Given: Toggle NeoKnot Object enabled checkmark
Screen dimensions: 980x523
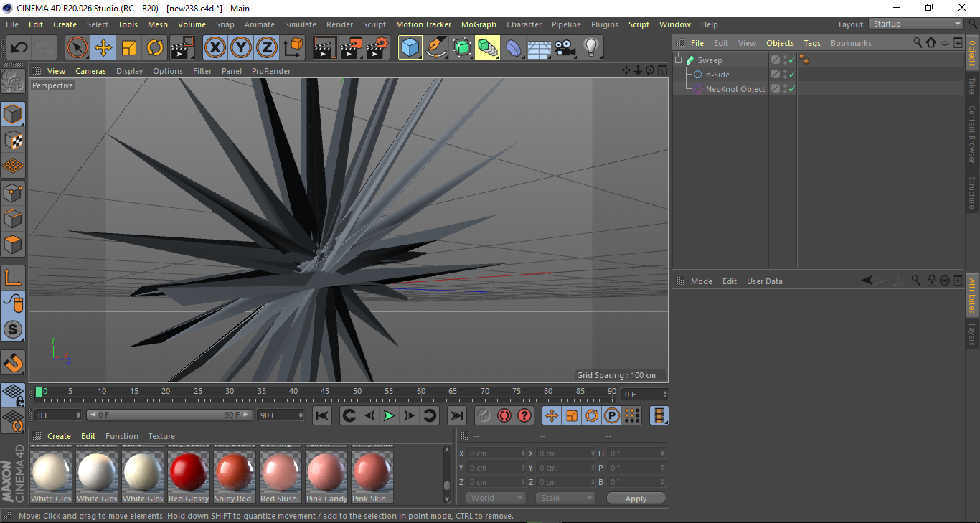Looking at the screenshot, I should [x=791, y=89].
